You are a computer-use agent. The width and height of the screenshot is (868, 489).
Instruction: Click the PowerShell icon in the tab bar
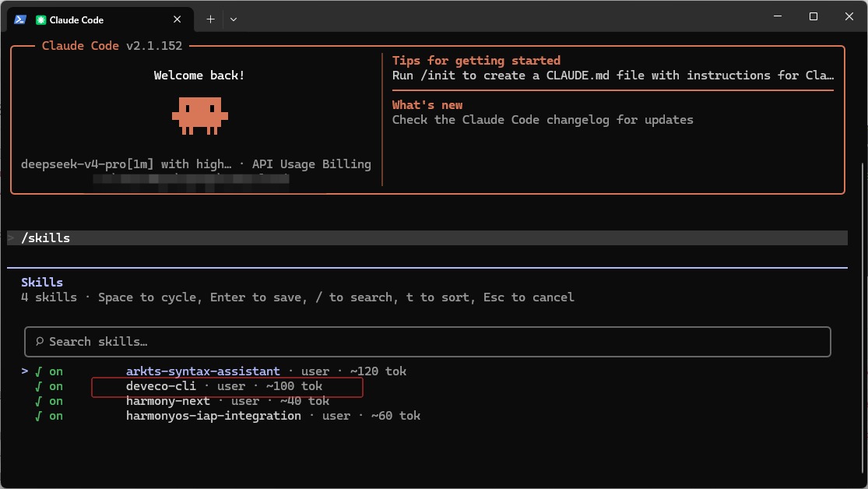click(20, 19)
